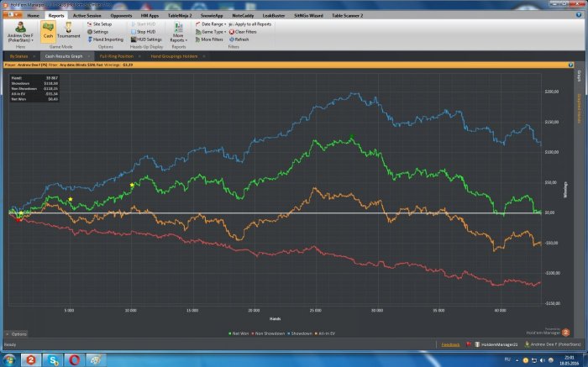Switch to Hand Groupings Holdem tab
The image size is (588, 367).
coord(174,56)
